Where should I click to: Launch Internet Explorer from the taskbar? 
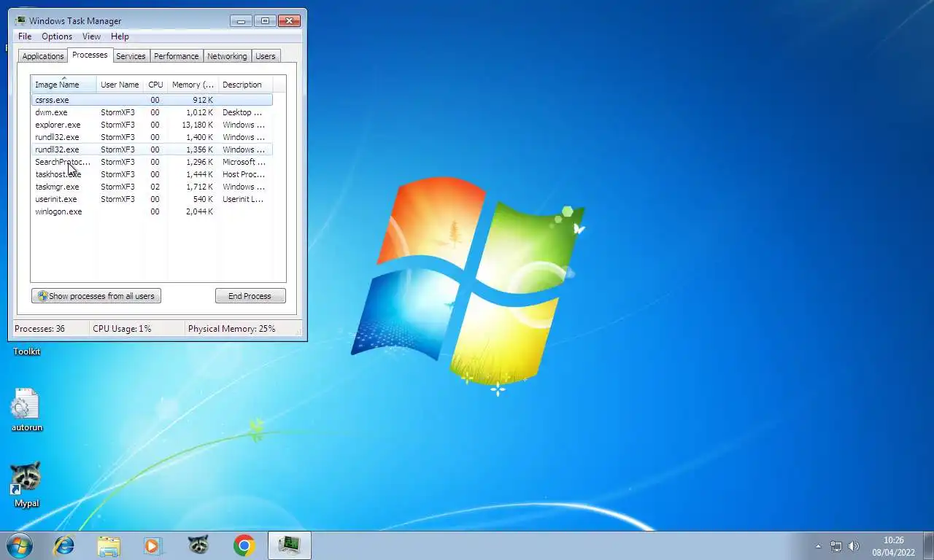[64, 545]
